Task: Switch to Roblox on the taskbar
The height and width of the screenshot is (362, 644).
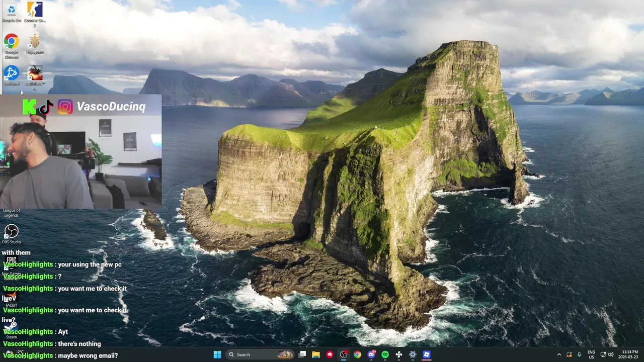Action: [x=426, y=354]
